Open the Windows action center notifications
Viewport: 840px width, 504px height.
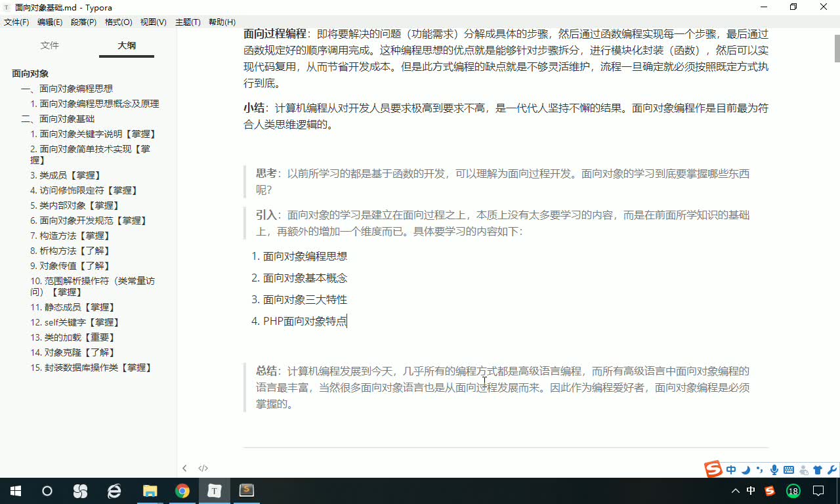click(x=818, y=491)
